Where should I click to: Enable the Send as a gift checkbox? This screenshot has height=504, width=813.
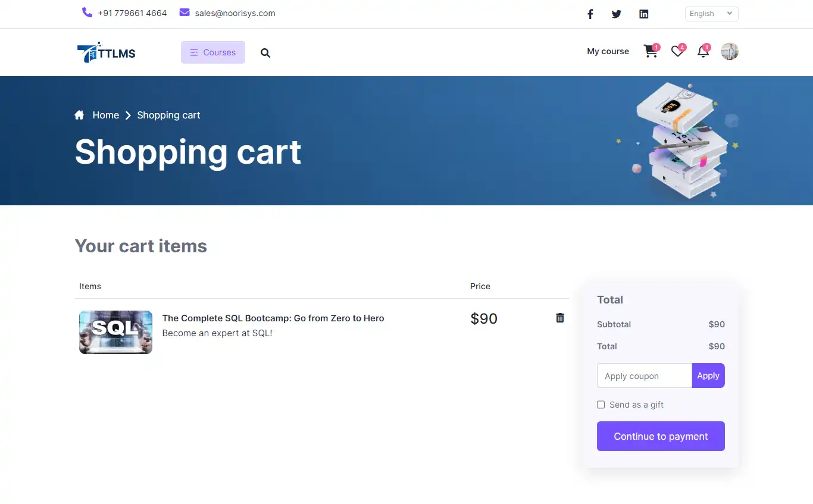point(601,404)
